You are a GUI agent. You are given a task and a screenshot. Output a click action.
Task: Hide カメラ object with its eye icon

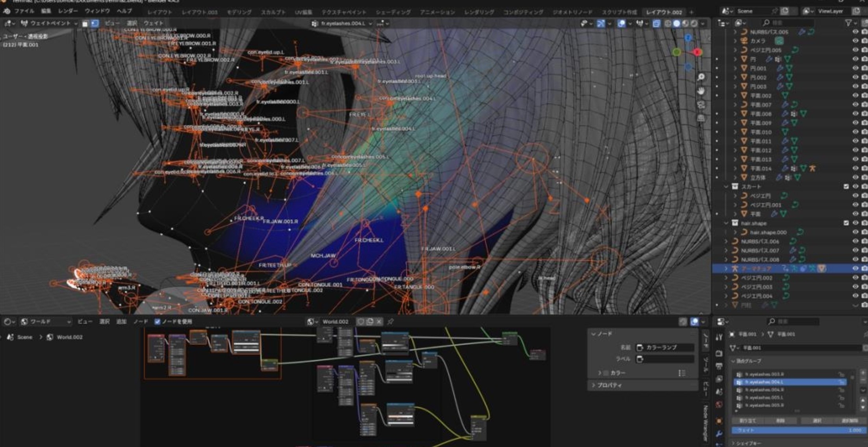[855, 41]
